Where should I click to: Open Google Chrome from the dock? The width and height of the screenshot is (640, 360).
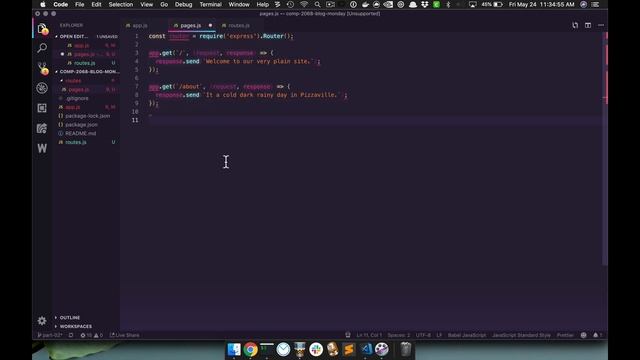(x=251, y=349)
